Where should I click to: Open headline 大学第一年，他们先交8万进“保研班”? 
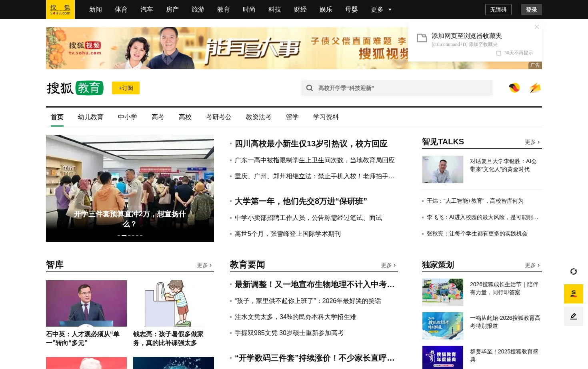[x=301, y=201]
